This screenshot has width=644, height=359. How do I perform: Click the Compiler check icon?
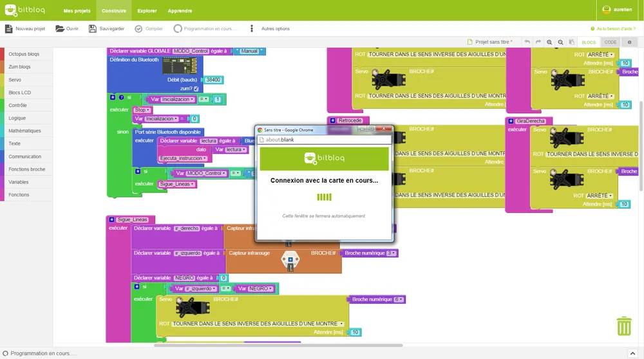139,29
